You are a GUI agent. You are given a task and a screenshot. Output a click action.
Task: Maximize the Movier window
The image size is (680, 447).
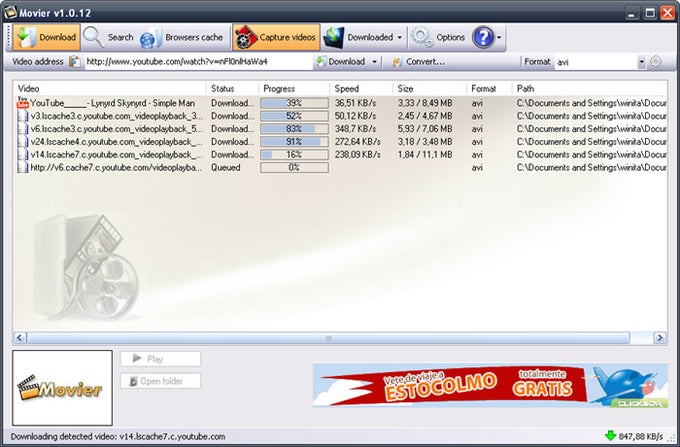tap(650, 13)
